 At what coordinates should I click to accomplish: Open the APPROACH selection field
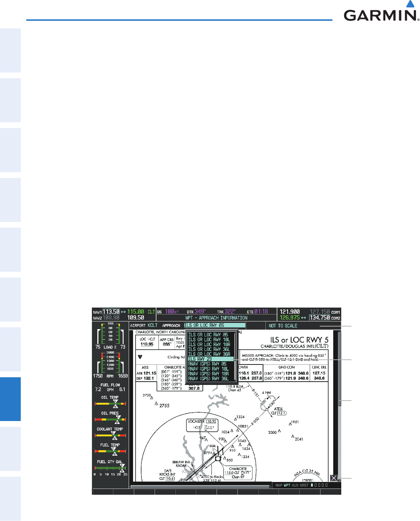tap(214, 325)
